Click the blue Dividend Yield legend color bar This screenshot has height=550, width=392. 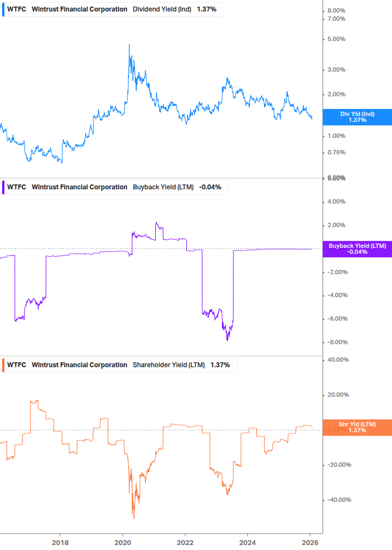point(3,9)
